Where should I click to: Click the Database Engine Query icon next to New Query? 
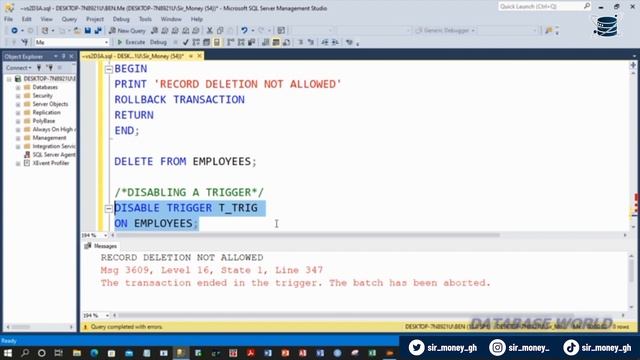coord(154,31)
